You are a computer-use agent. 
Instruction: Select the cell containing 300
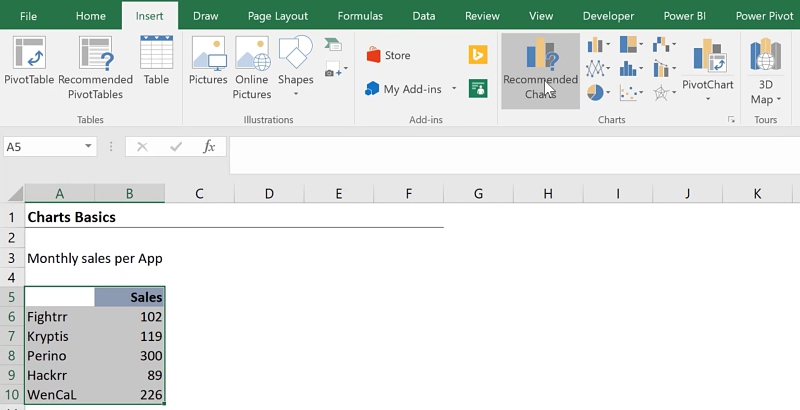click(x=130, y=356)
